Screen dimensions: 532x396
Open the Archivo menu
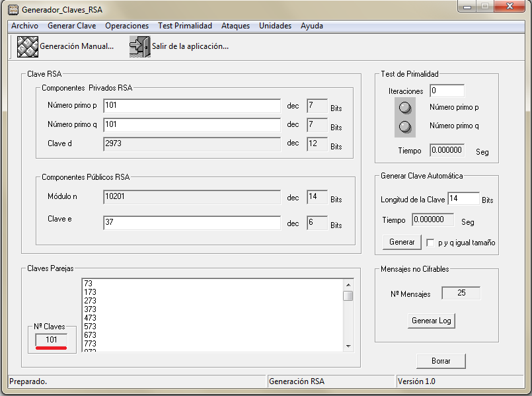(24, 26)
